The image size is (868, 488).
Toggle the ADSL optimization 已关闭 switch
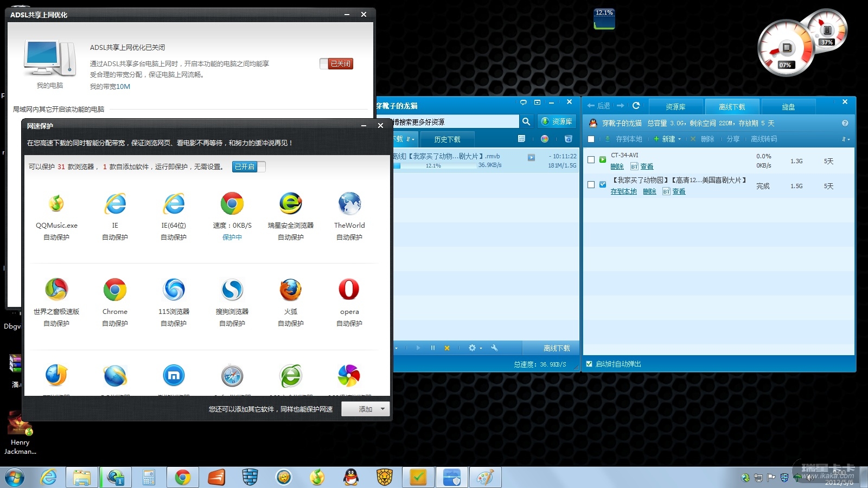click(x=336, y=64)
